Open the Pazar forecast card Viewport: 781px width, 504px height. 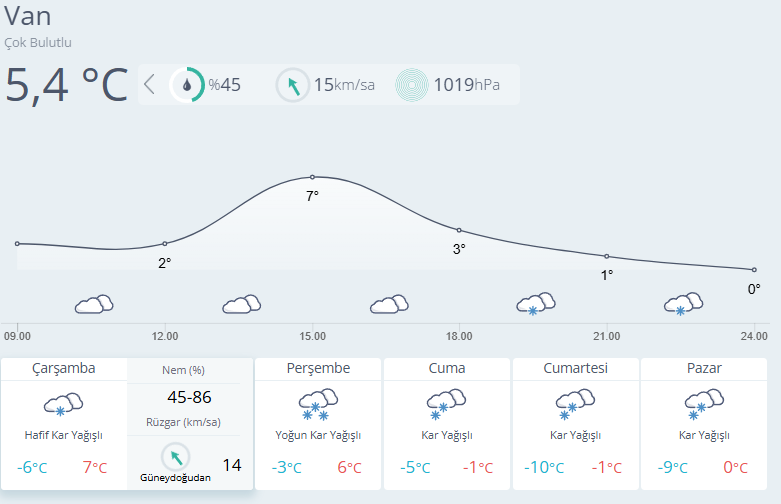click(x=703, y=420)
